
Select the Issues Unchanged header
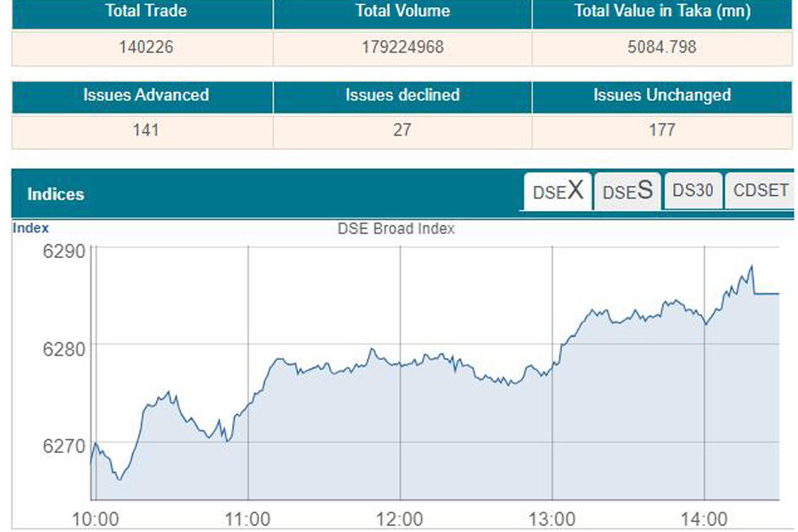661,95
